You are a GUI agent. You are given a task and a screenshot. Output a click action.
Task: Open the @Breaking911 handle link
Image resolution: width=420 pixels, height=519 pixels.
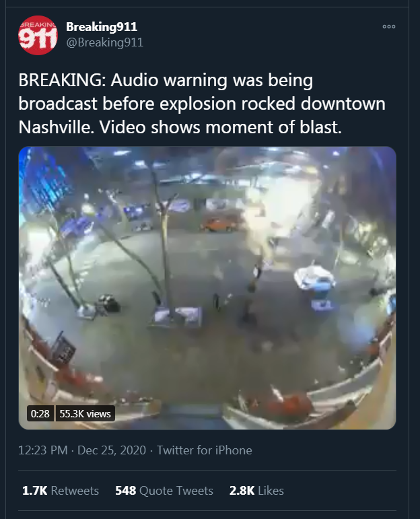104,42
